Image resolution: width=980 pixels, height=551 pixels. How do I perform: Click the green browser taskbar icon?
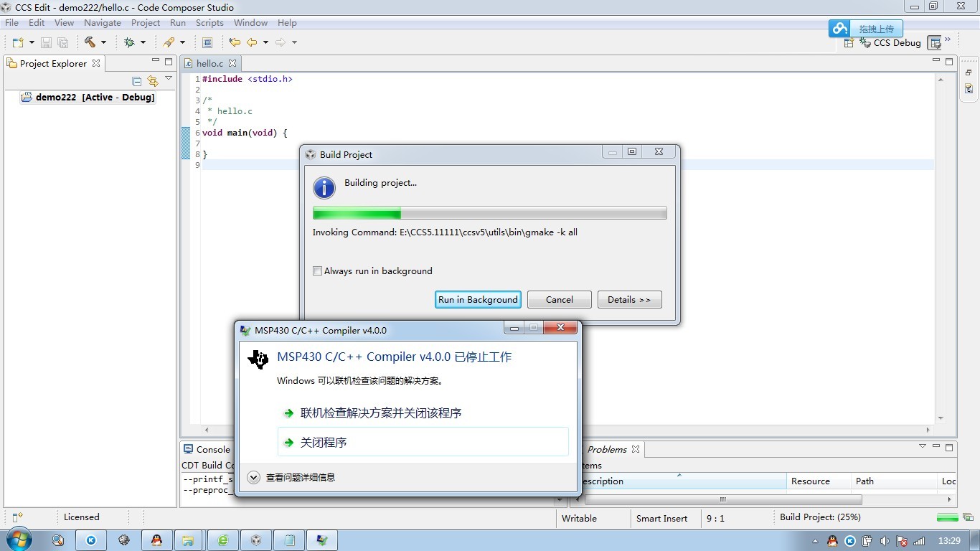coord(223,540)
